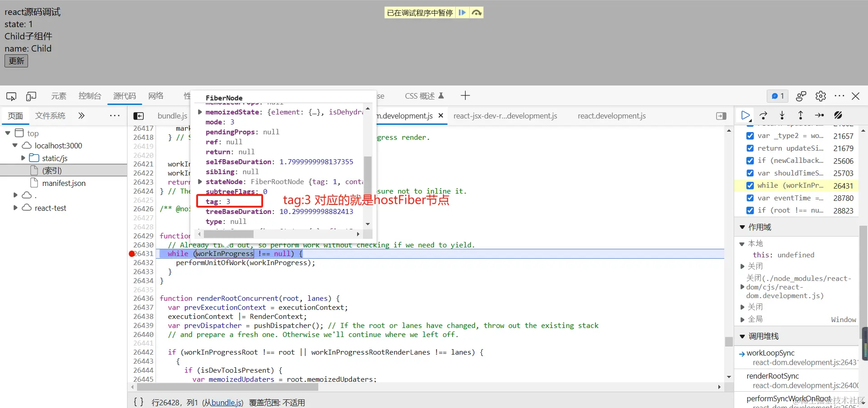The width and height of the screenshot is (868, 408).
Task: Add a new DevTools tool tab
Action: (x=465, y=95)
